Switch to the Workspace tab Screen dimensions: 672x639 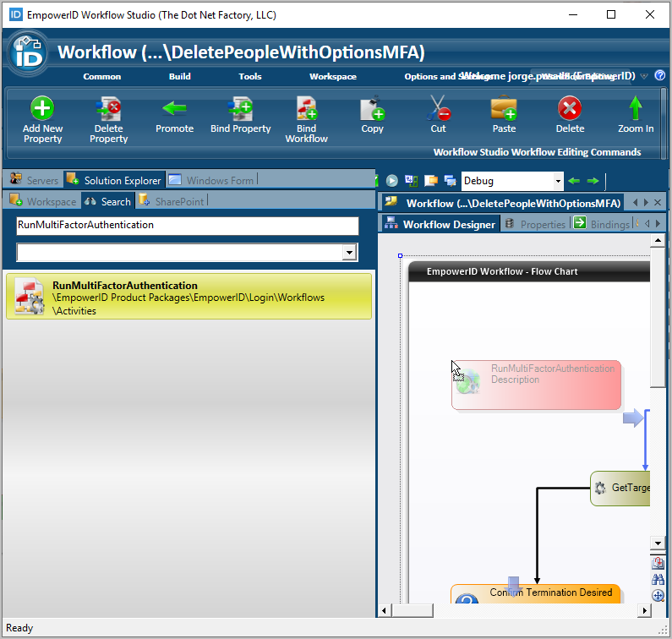click(x=43, y=201)
